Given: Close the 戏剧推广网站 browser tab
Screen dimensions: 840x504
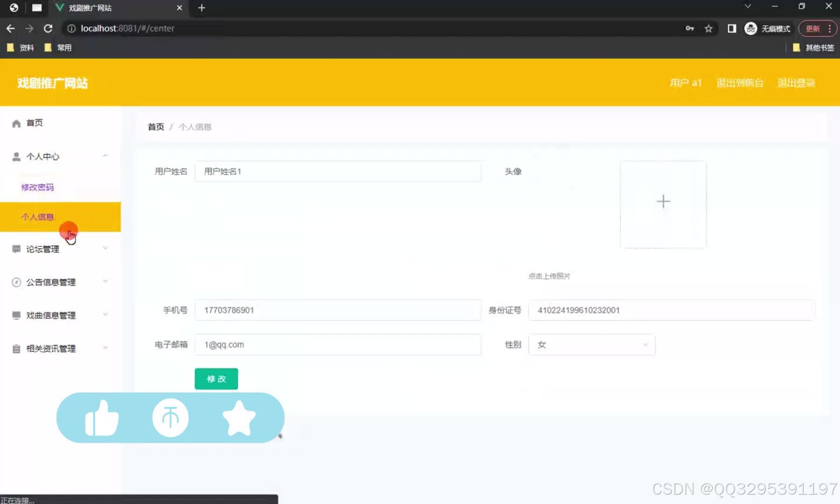Looking at the screenshot, I should [179, 7].
